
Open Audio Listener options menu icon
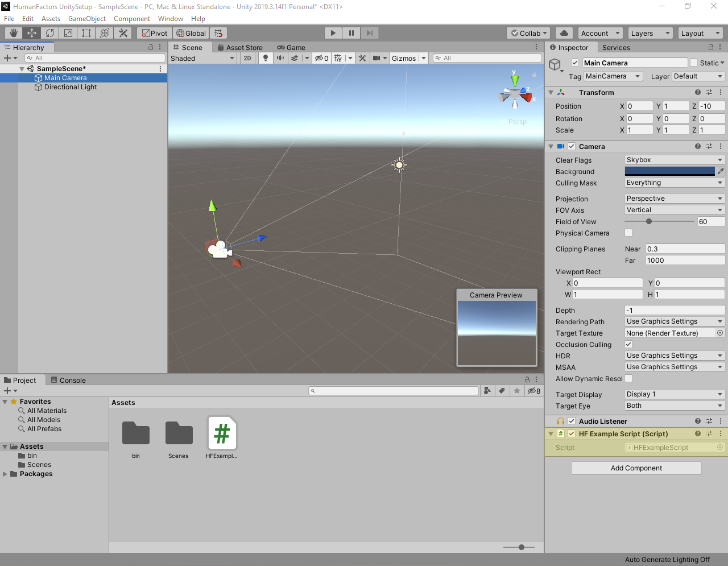coord(721,421)
